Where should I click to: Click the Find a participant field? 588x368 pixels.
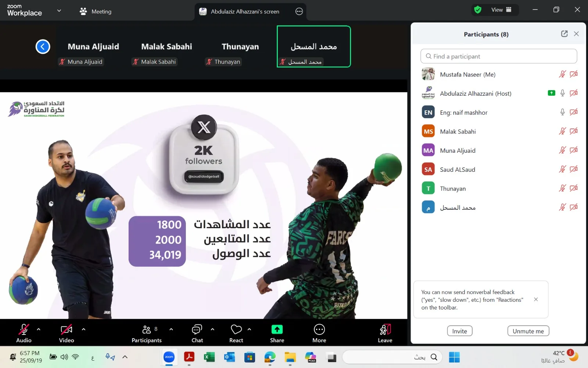coord(498,56)
